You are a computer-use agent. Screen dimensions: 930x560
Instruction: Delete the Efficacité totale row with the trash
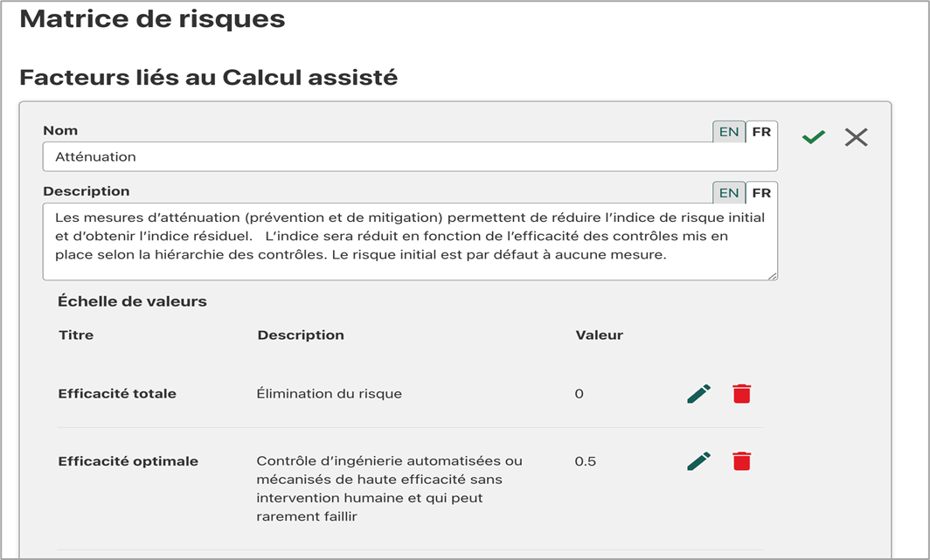(x=741, y=393)
